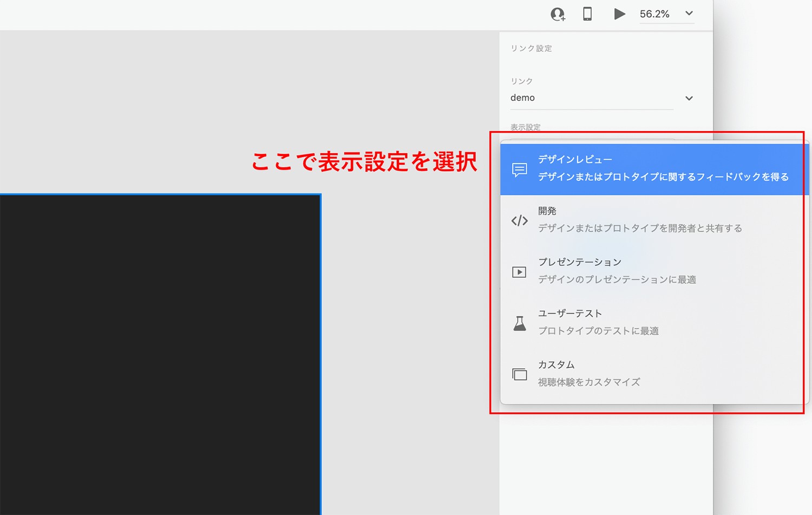Select the dark artboard on the canvas
Image resolution: width=812 pixels, height=515 pixels.
(160, 354)
